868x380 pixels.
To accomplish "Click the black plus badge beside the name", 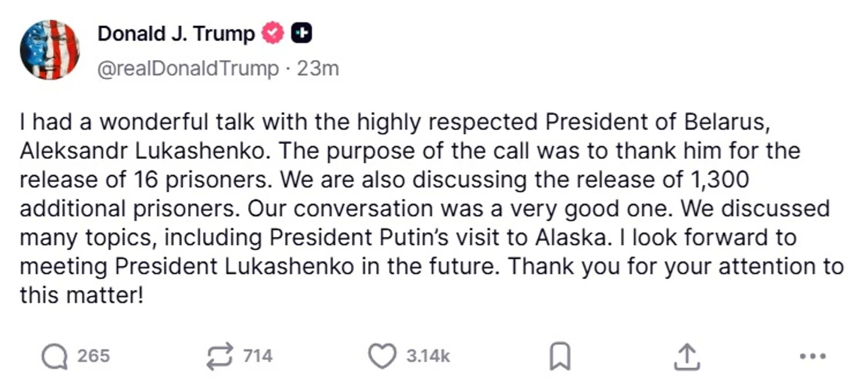I will (301, 34).
